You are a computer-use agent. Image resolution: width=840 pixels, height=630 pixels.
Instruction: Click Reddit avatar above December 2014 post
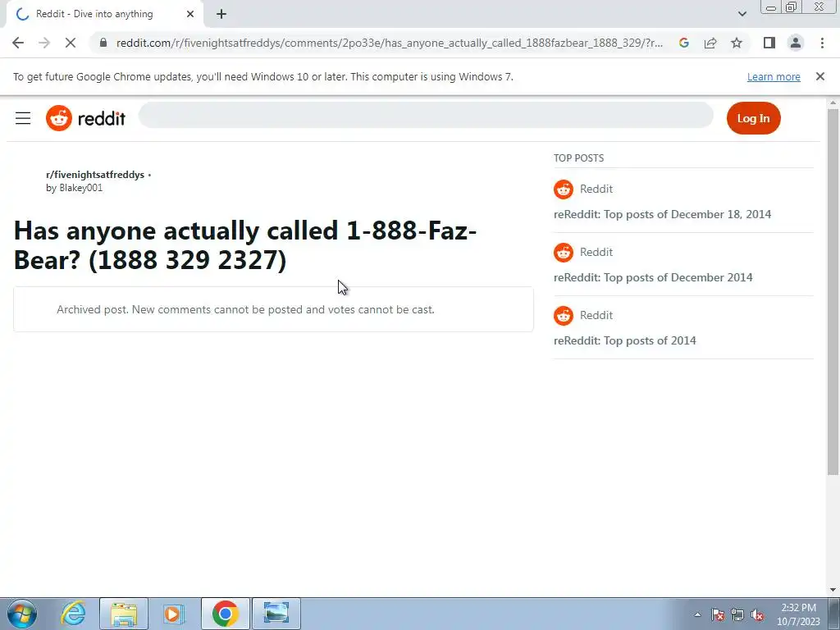[x=563, y=253]
